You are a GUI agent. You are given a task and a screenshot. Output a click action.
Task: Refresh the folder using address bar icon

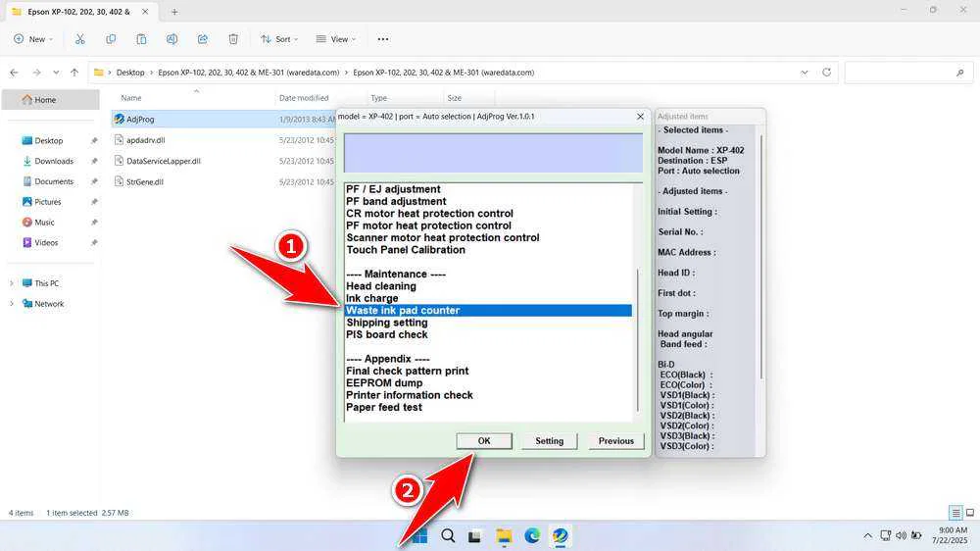(x=827, y=73)
